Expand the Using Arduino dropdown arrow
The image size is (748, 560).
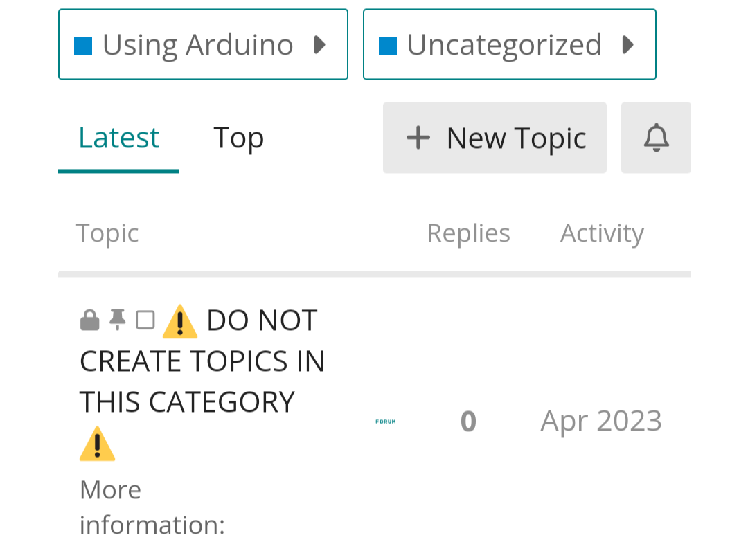pos(320,45)
